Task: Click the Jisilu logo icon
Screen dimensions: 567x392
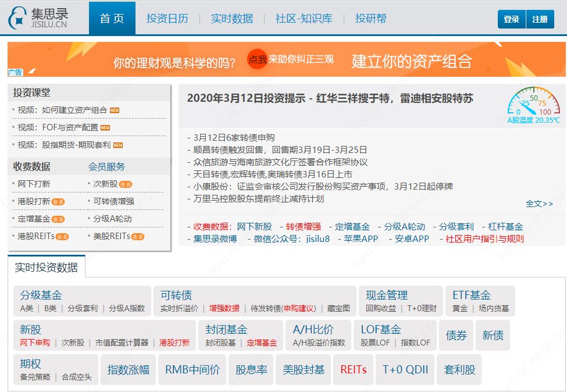Action: pos(17,18)
